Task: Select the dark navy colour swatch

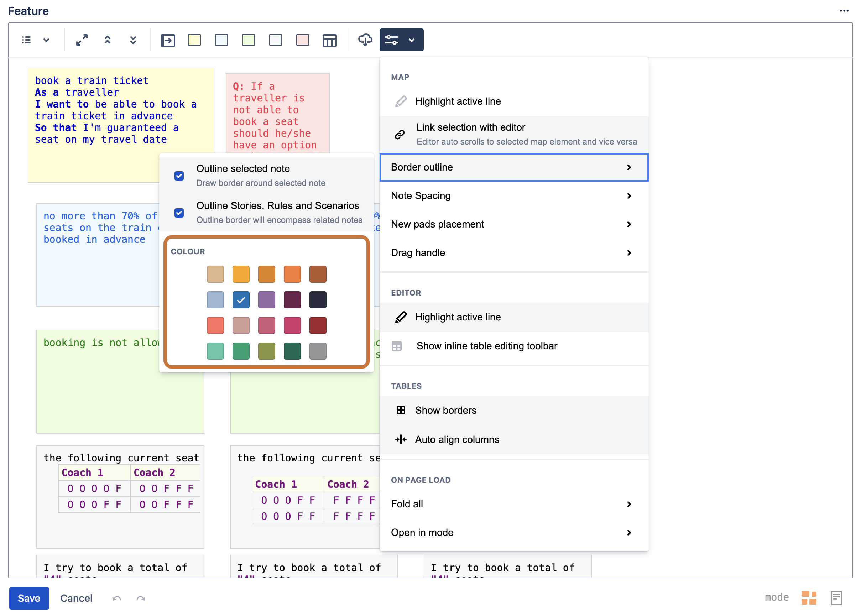Action: pos(318,300)
